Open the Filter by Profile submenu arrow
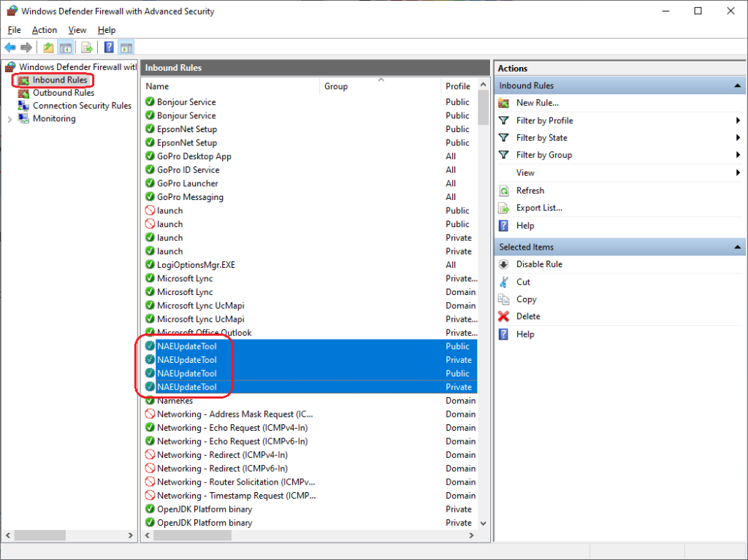Image resolution: width=748 pixels, height=560 pixels. coord(738,120)
